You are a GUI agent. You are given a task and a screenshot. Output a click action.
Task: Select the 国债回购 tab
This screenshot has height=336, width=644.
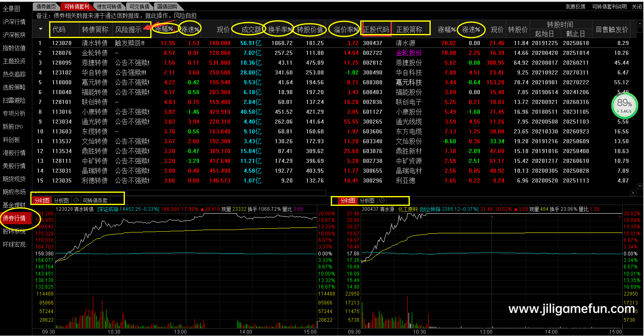167,7
